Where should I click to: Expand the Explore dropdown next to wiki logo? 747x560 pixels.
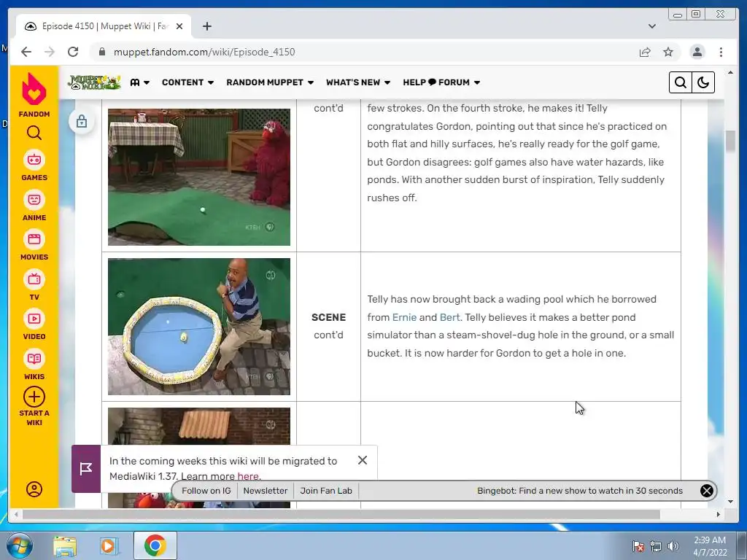[140, 82]
